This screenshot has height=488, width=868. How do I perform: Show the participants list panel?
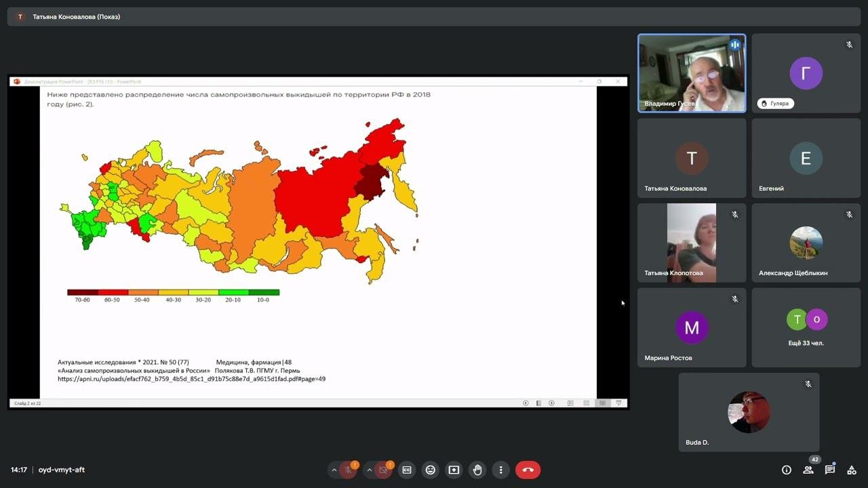coord(808,470)
